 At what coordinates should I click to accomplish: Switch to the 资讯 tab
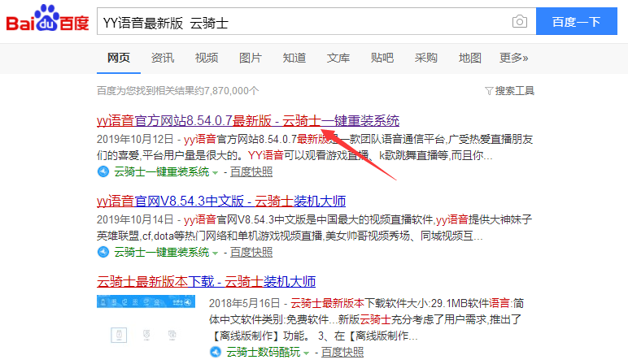tap(163, 58)
